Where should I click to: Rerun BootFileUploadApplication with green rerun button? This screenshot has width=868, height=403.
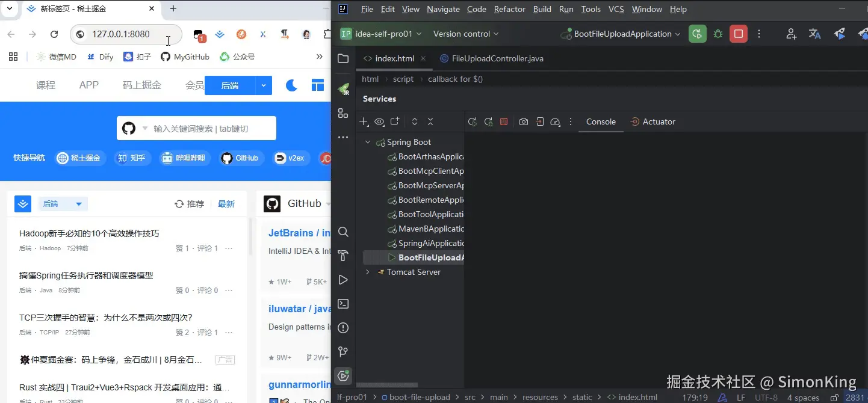pyautogui.click(x=698, y=34)
